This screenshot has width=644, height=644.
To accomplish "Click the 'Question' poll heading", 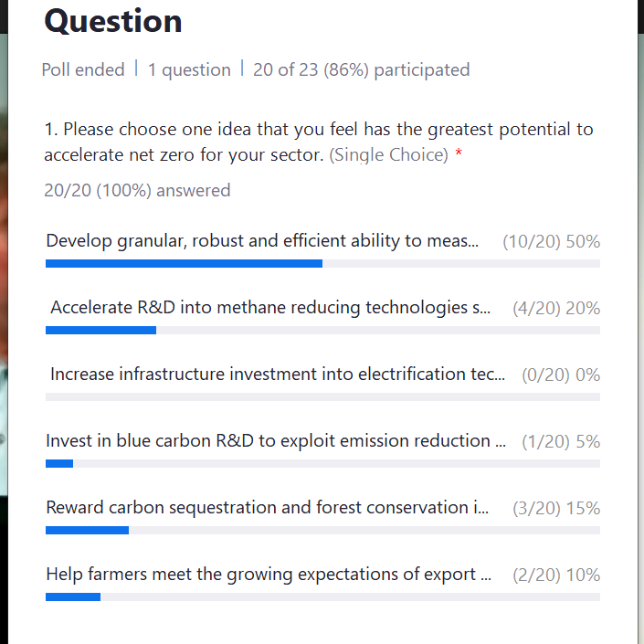I will click(113, 21).
